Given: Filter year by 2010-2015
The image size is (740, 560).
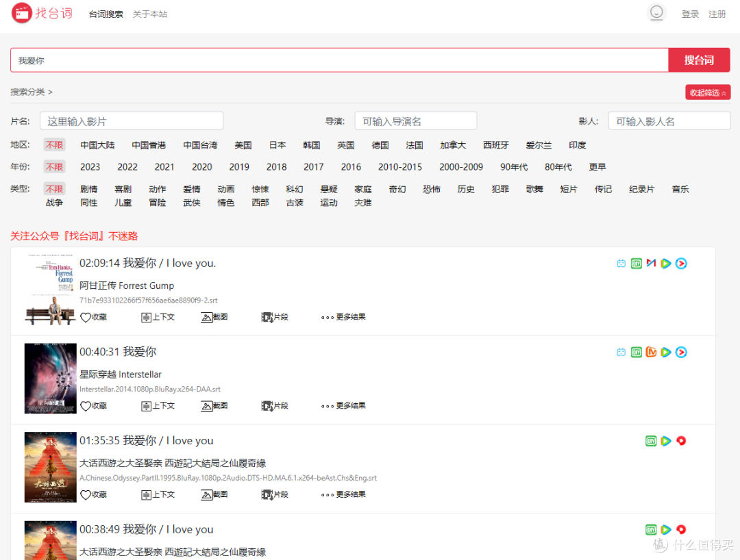Looking at the screenshot, I should click(399, 167).
